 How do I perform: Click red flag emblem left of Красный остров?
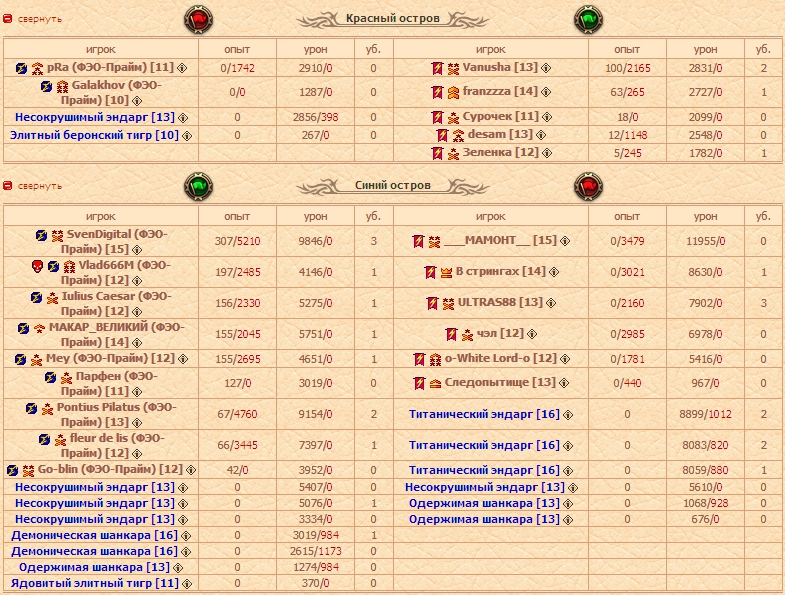198,20
